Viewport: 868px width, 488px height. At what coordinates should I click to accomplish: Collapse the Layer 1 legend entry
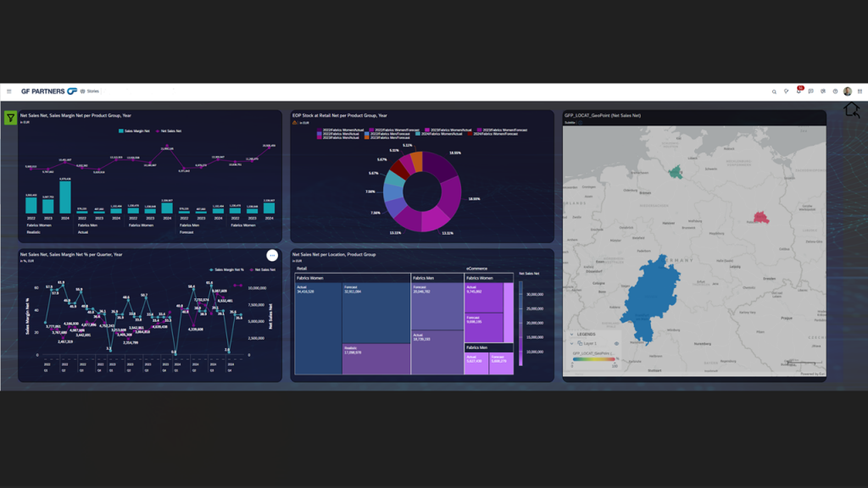(x=571, y=344)
